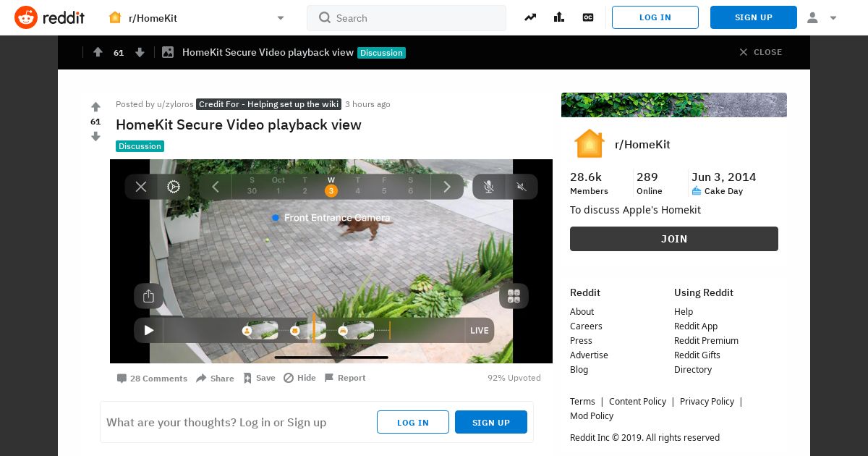The image size is (868, 456).
Task: Click LOG IN in the comment box
Action: pyautogui.click(x=413, y=422)
